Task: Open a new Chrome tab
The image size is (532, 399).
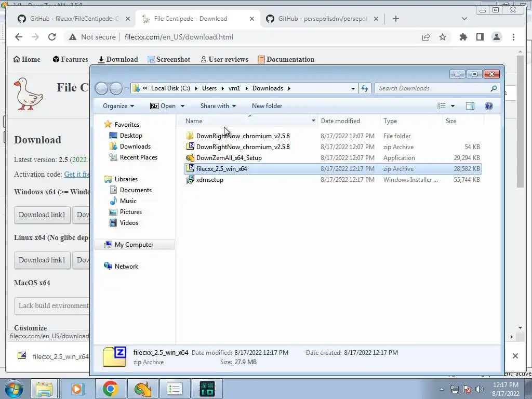Action: 395,19
